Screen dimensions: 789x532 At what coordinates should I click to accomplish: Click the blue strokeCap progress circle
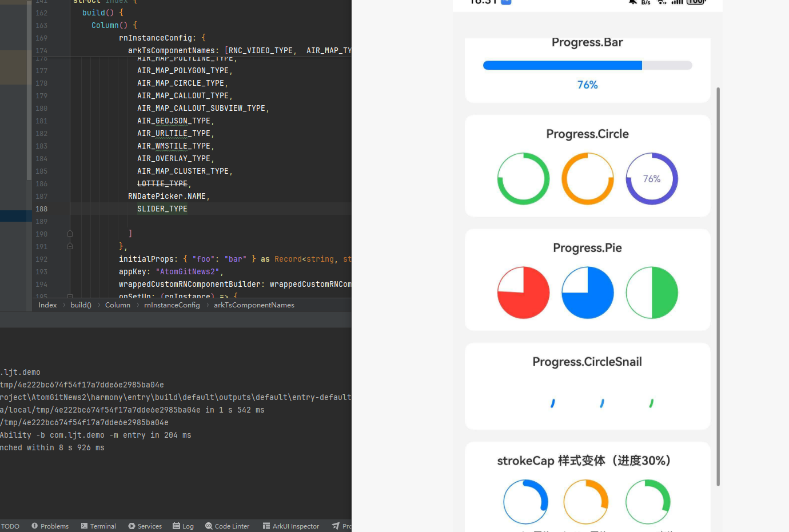click(525, 502)
